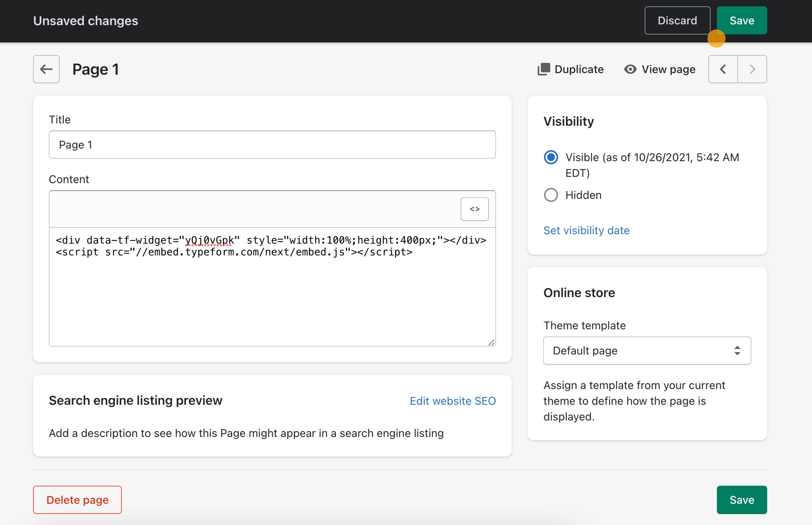Click the 'Search engine listing preview' heading
Image resolution: width=812 pixels, height=525 pixels.
click(135, 400)
